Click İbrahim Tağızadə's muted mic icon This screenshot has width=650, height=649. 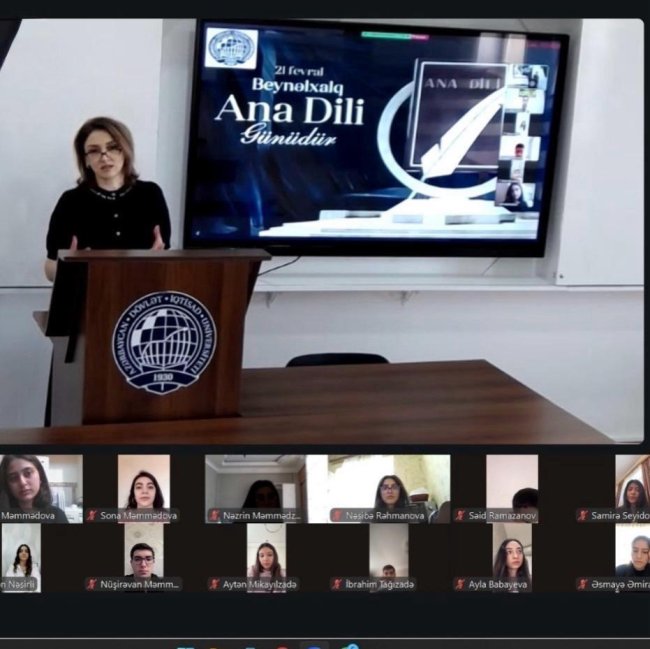[337, 584]
